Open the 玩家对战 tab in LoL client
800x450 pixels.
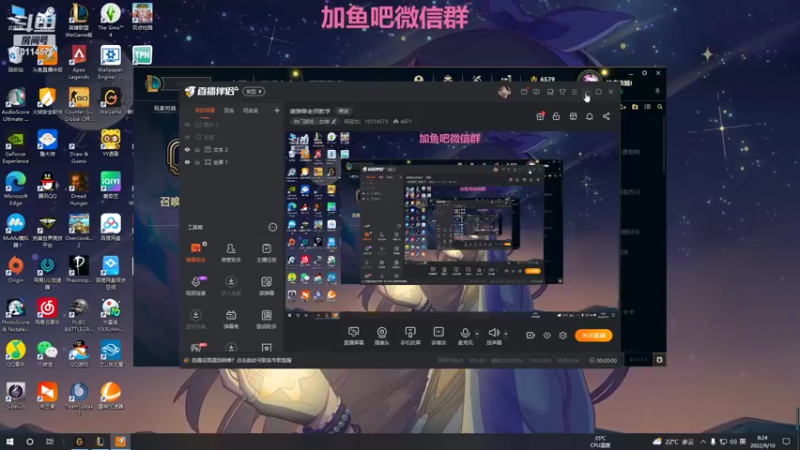pos(165,108)
